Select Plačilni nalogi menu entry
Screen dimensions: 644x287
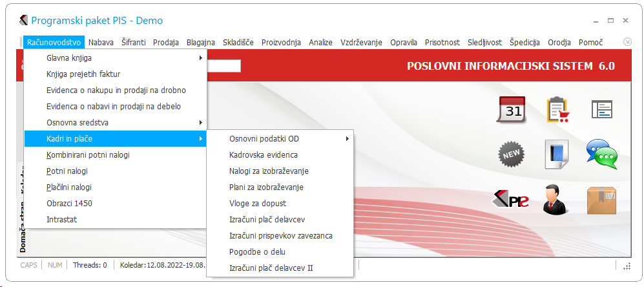[x=115, y=187]
